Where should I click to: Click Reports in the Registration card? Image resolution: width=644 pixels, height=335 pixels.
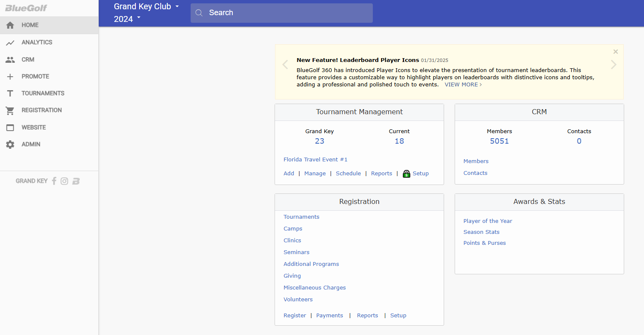point(367,316)
